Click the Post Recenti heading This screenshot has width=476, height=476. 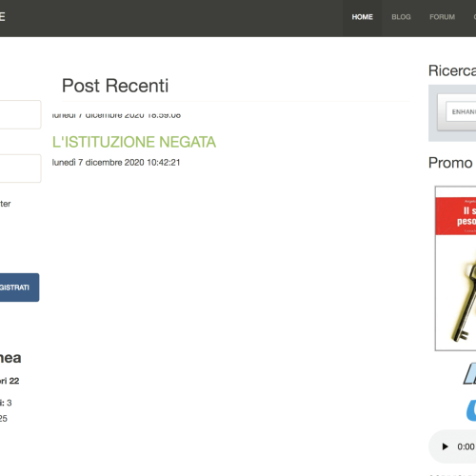pos(115,86)
